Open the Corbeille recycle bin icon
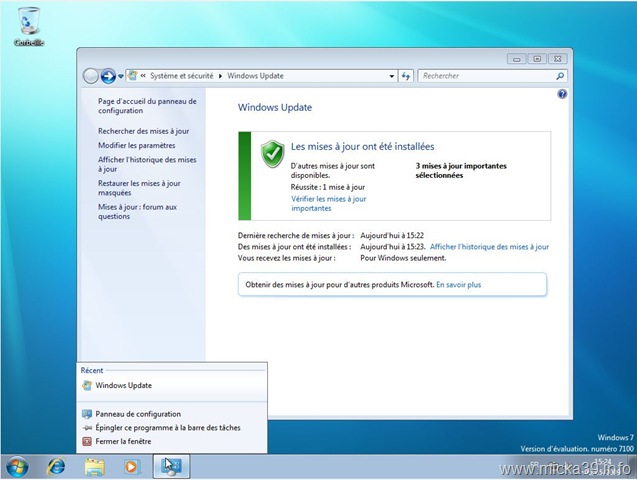This screenshot has width=637, height=480. 28,27
